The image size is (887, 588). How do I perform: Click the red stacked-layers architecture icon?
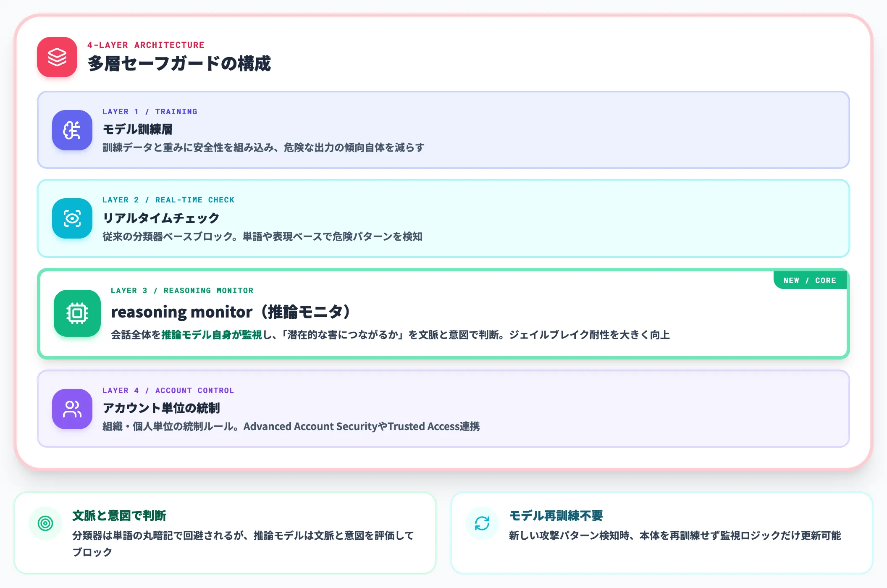[x=57, y=57]
